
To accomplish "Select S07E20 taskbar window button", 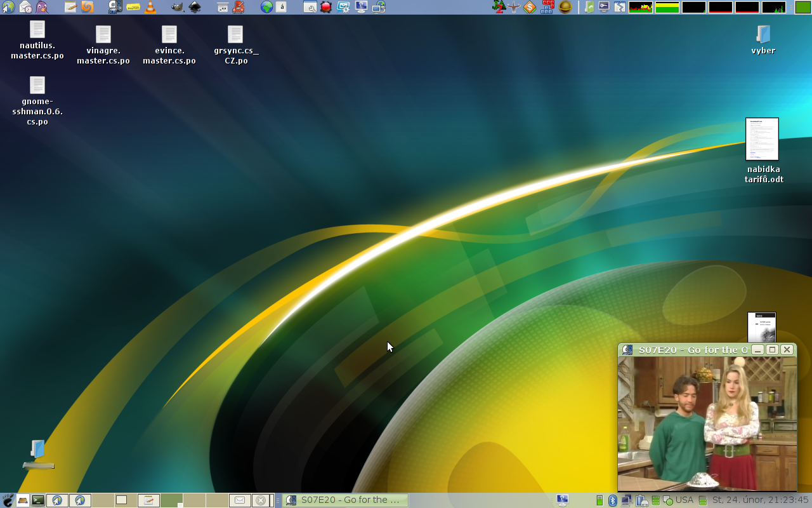I will 345,500.
